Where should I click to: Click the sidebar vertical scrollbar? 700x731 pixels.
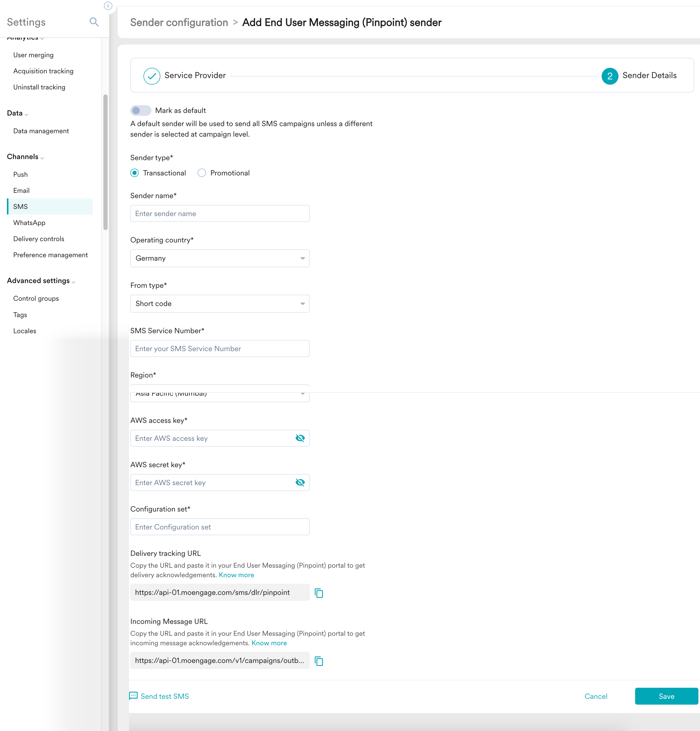106,162
